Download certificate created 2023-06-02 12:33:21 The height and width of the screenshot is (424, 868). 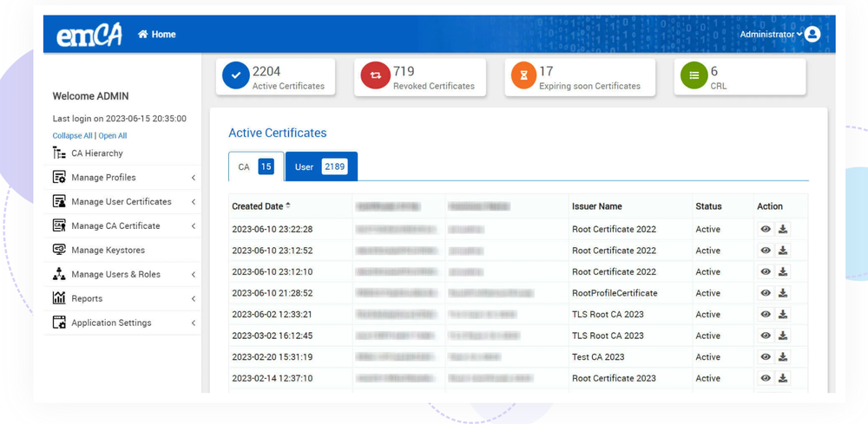[783, 315]
